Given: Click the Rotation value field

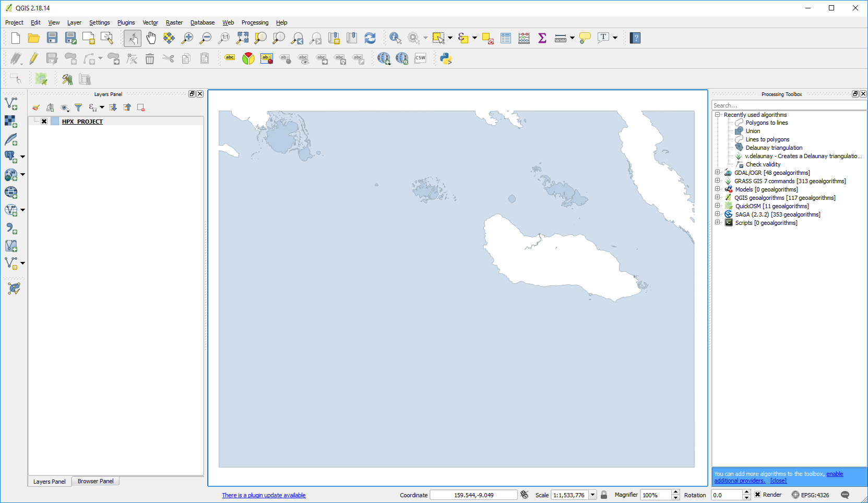Looking at the screenshot, I should coord(727,495).
